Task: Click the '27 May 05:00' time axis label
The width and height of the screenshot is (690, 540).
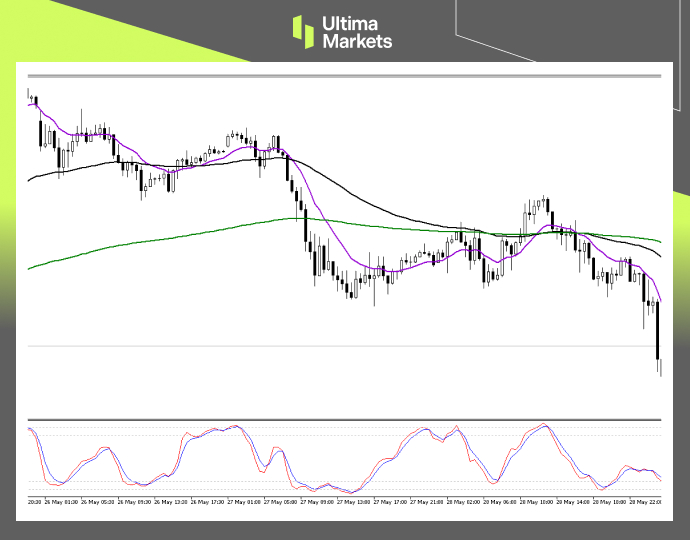Action: 280,502
